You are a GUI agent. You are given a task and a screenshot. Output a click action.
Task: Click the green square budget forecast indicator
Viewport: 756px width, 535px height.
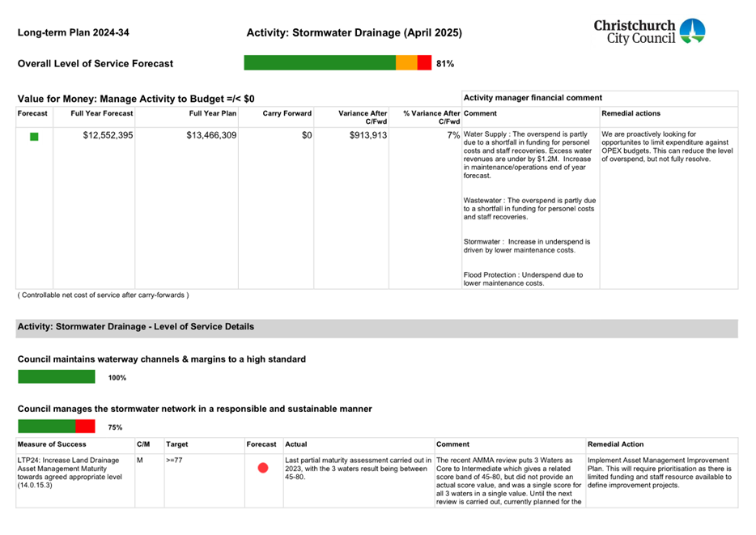(34, 137)
